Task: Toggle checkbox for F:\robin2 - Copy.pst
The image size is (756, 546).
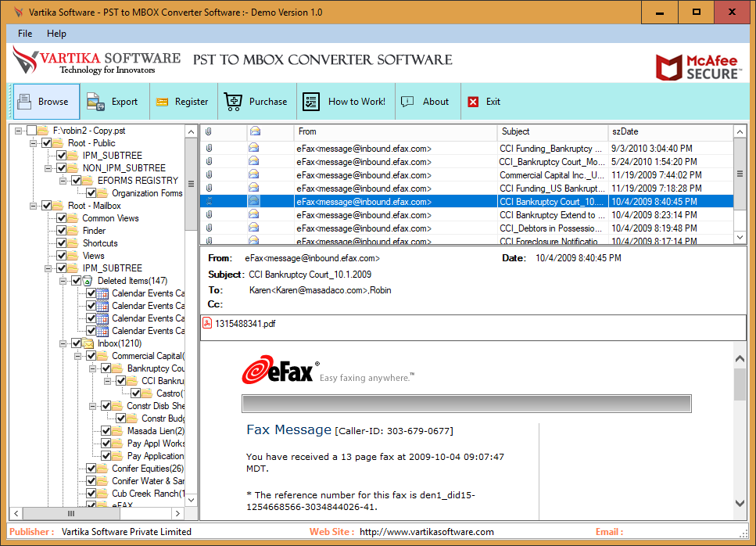Action: 32,130
